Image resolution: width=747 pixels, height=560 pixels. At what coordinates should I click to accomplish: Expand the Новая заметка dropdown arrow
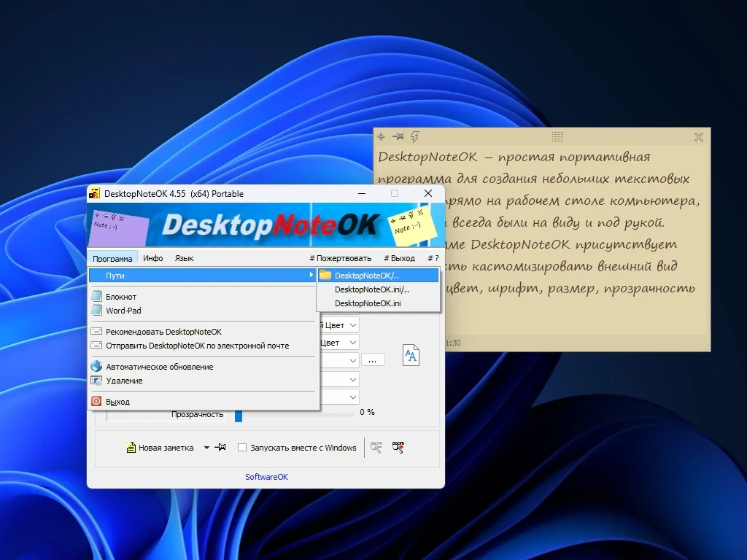pos(206,448)
